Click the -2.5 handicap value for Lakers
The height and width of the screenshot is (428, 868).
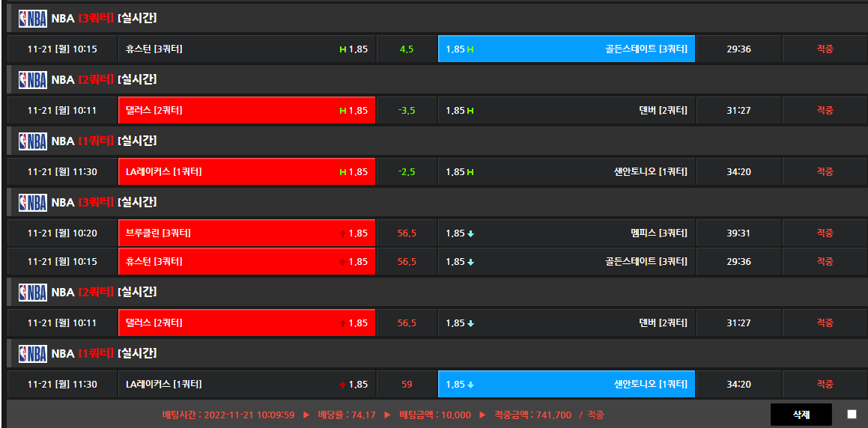point(407,172)
